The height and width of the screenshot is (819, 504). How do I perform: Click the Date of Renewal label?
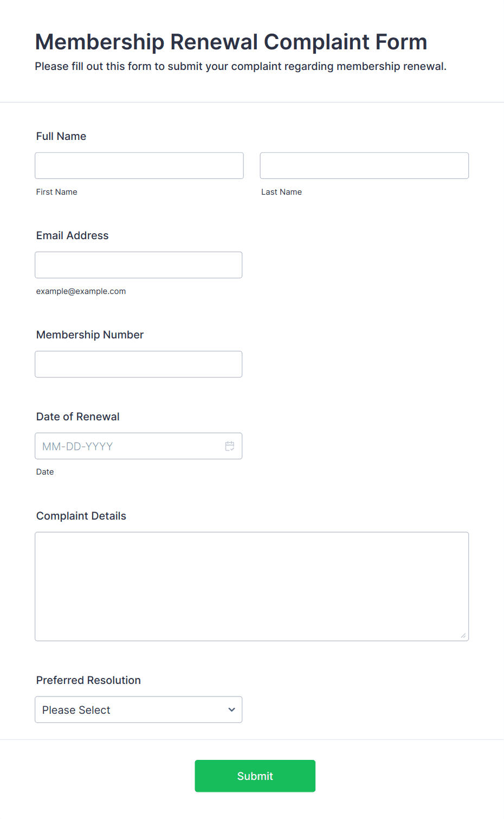coord(78,417)
